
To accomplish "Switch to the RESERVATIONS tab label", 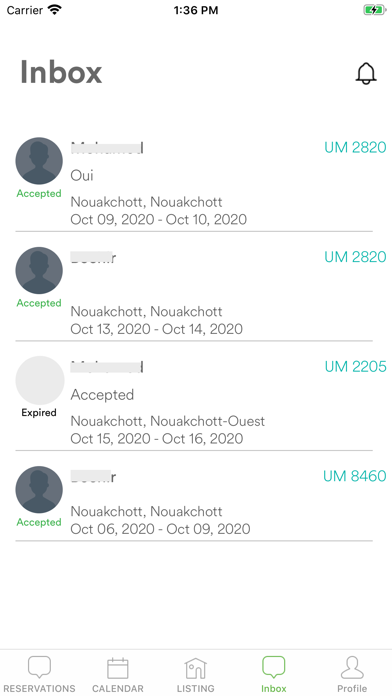I will point(40,688).
